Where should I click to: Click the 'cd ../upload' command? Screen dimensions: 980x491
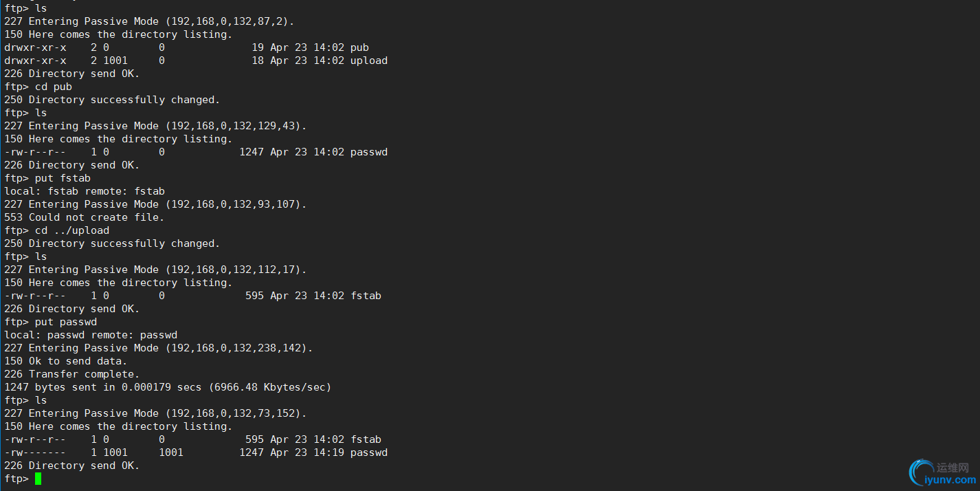(72, 230)
